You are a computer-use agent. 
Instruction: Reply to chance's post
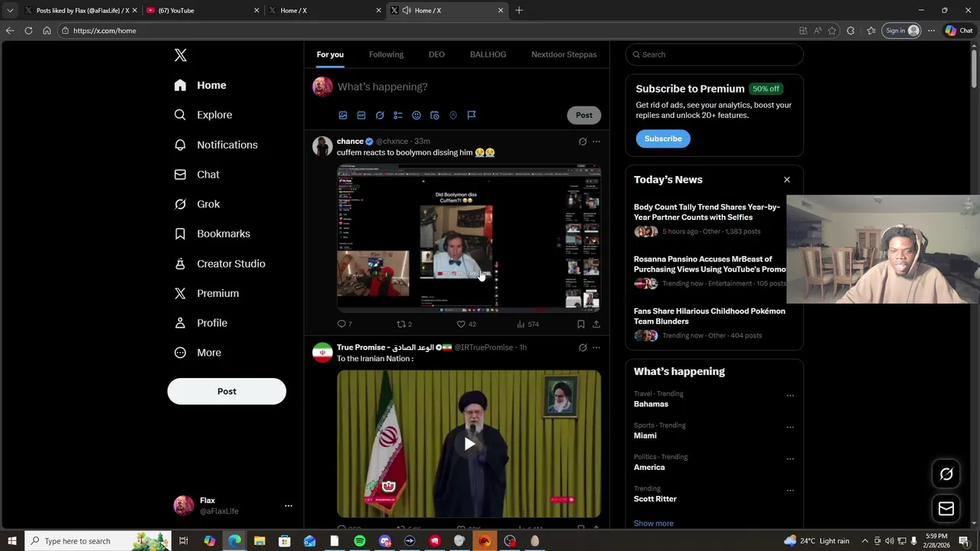coord(345,324)
